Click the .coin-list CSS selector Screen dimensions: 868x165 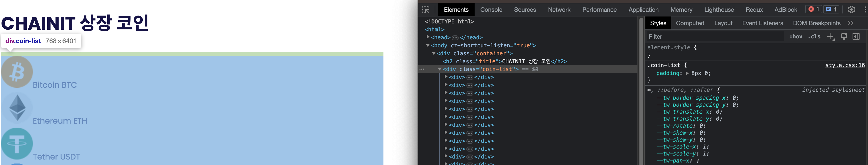point(664,65)
